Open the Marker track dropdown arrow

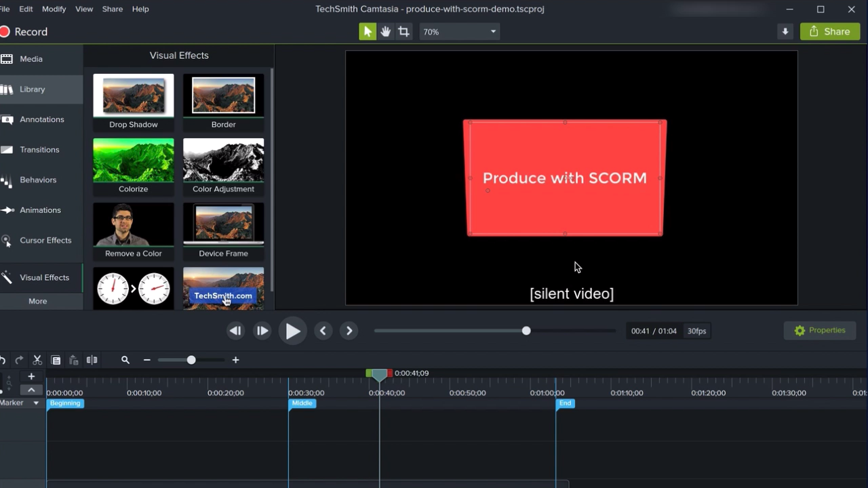point(36,403)
